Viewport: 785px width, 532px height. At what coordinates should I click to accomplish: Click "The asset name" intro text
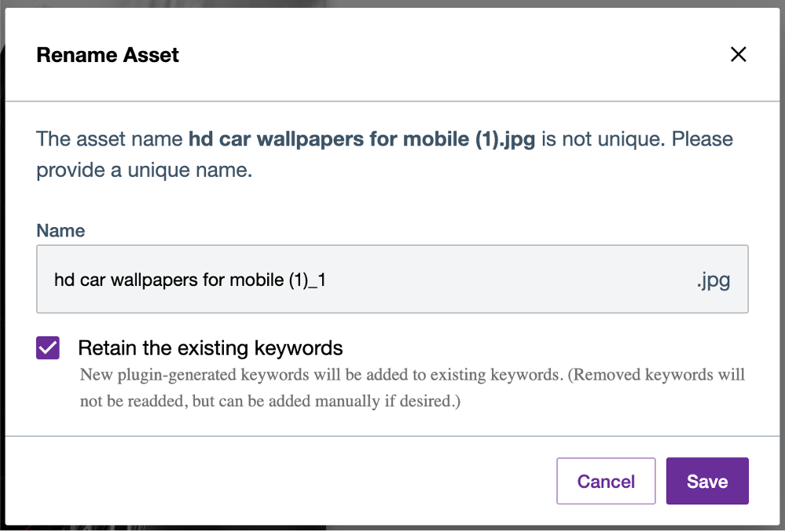point(110,140)
